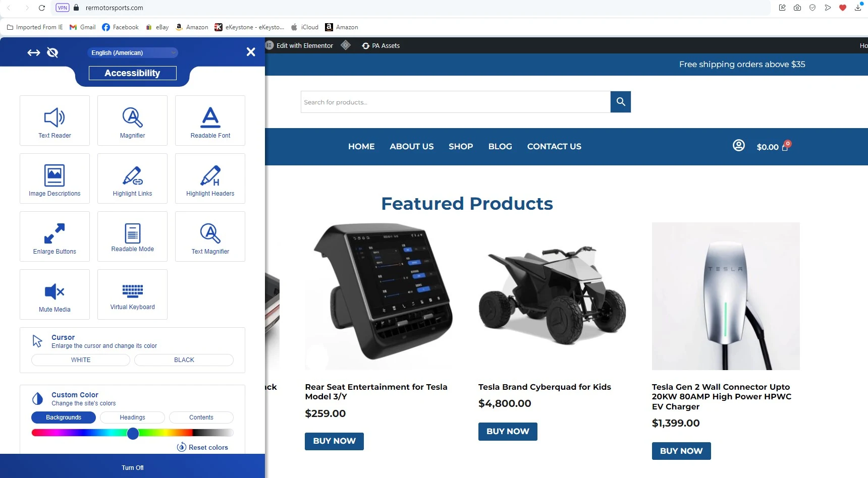Image resolution: width=868 pixels, height=478 pixels.
Task: Buy Now Rear Seat Entertainment
Action: (x=334, y=441)
